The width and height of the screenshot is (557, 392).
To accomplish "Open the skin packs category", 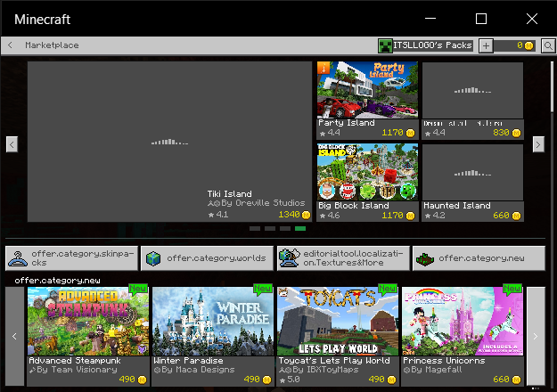I will coord(72,258).
